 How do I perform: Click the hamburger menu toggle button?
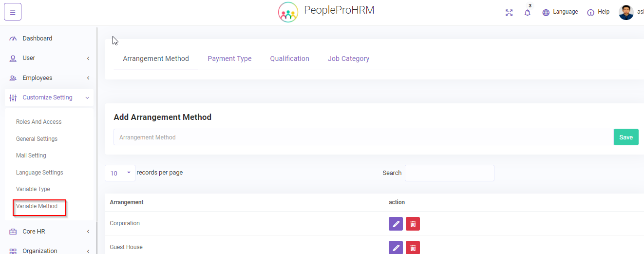[13, 12]
